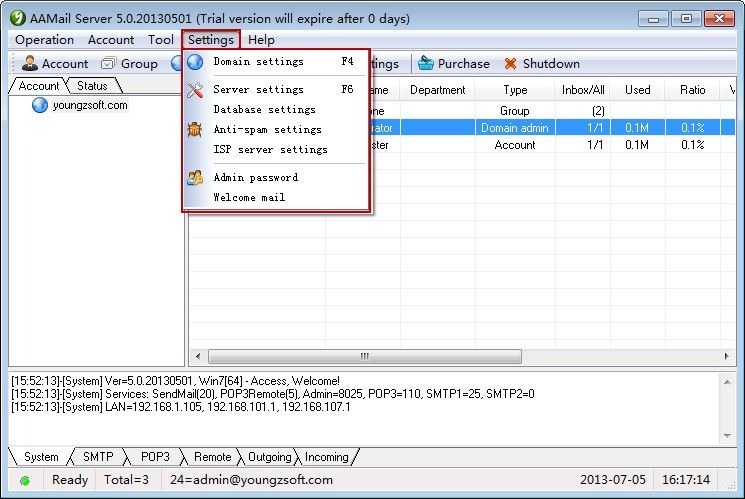Select Welcome mail menu entry
745x499 pixels.
276,197
